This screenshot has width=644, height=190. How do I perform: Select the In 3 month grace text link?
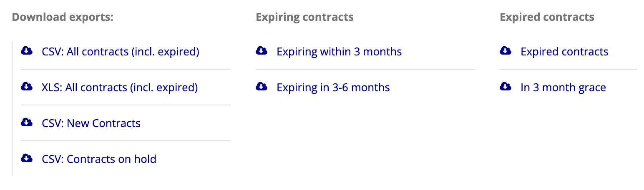(563, 87)
